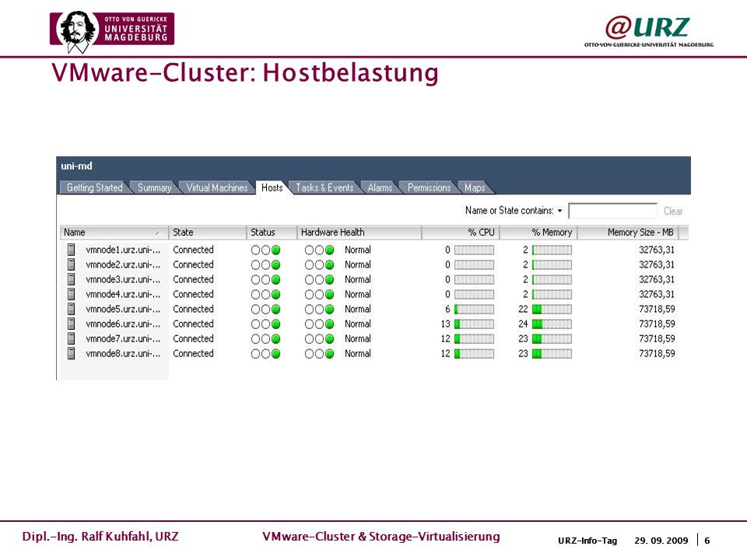Switch to the Summary tab
Screen dimensions: 747x560
tap(154, 187)
